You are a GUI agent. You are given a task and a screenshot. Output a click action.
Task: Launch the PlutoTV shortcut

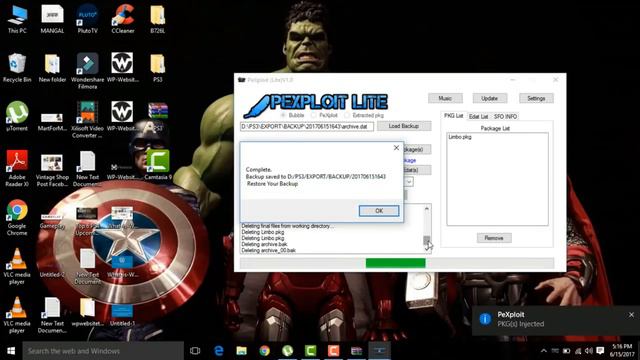[87, 19]
